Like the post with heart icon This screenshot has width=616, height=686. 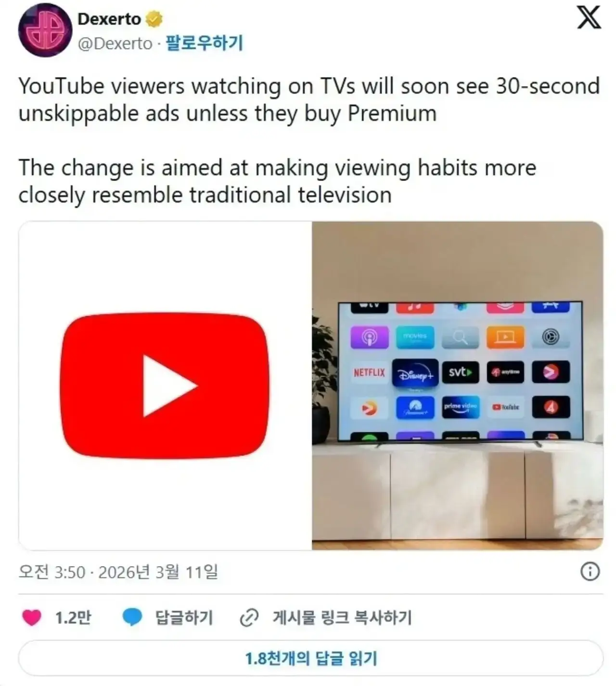[32, 618]
